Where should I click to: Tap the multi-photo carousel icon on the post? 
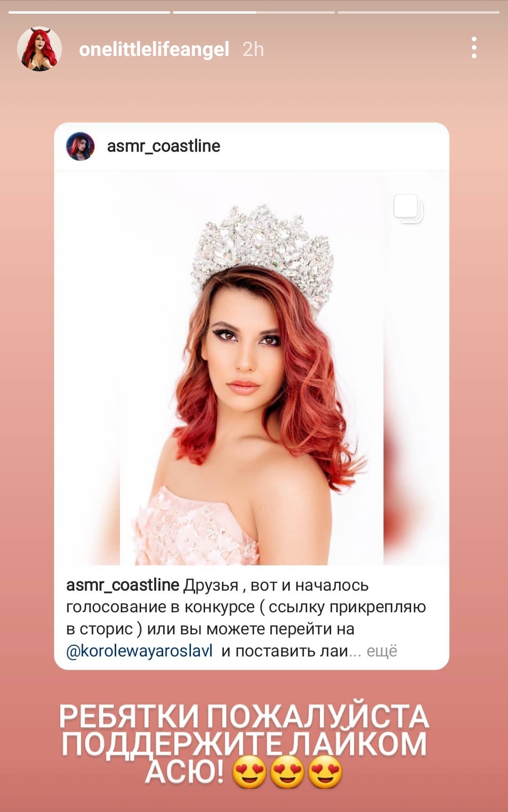(x=409, y=208)
